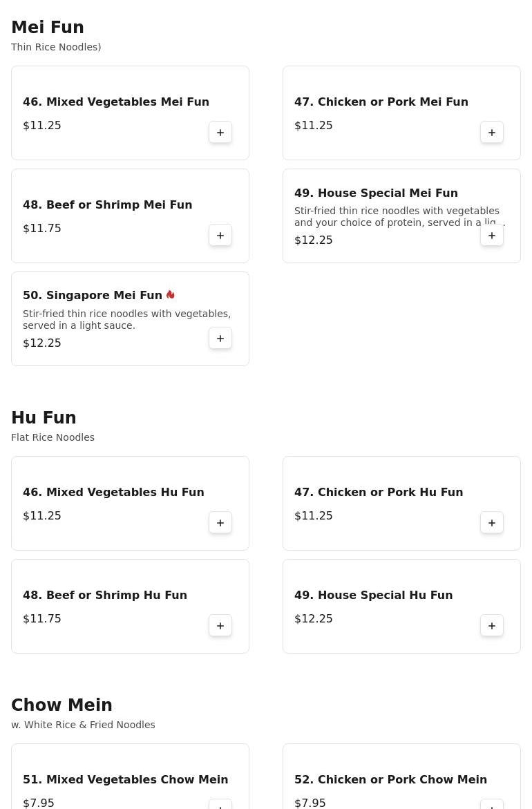Select 48. Beef or Shrimp Mei Fun title
This screenshot has width=532, height=809.
coord(108,205)
